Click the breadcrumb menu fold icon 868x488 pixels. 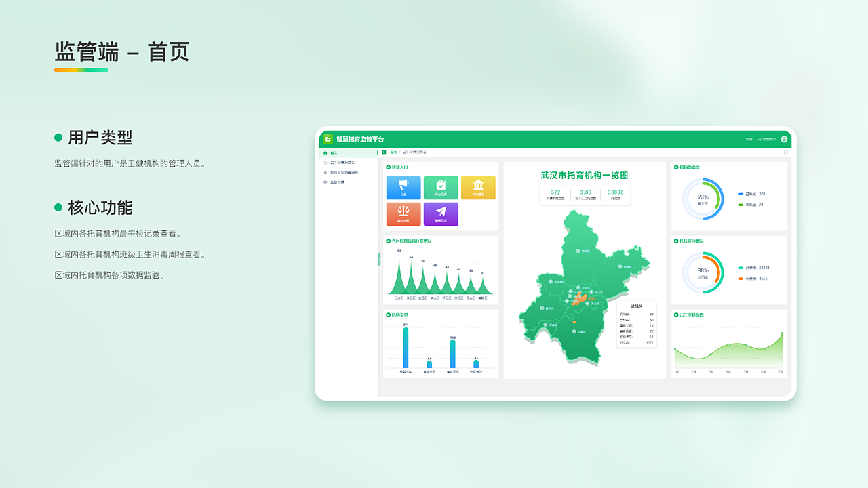384,152
